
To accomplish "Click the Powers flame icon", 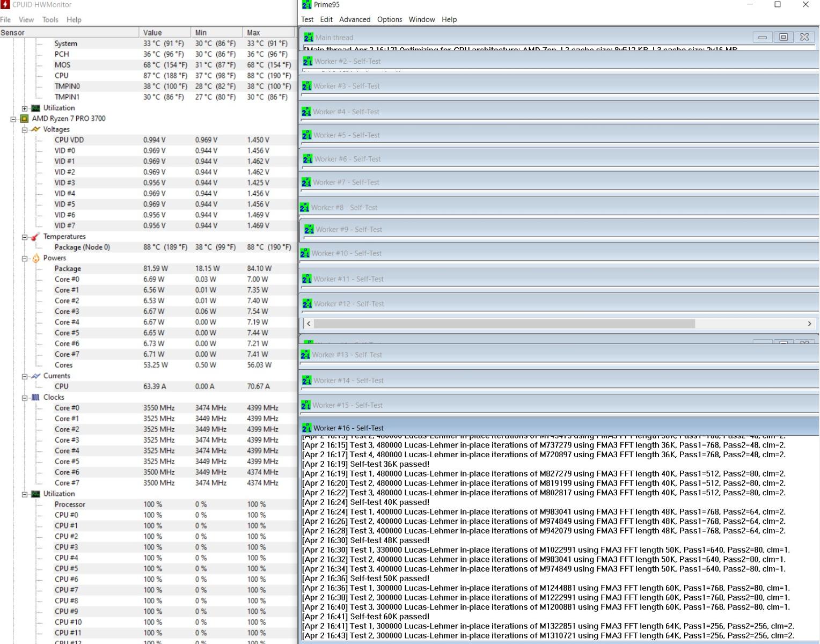I will pyautogui.click(x=35, y=258).
